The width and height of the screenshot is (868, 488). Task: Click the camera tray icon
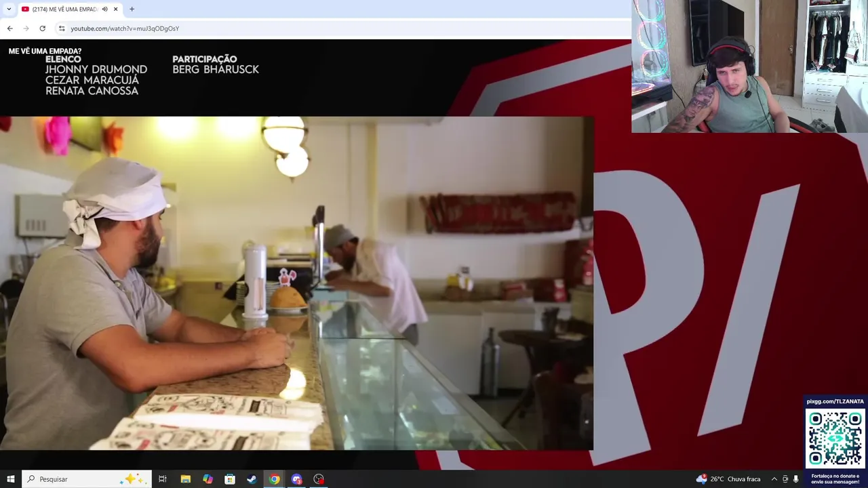point(785,479)
